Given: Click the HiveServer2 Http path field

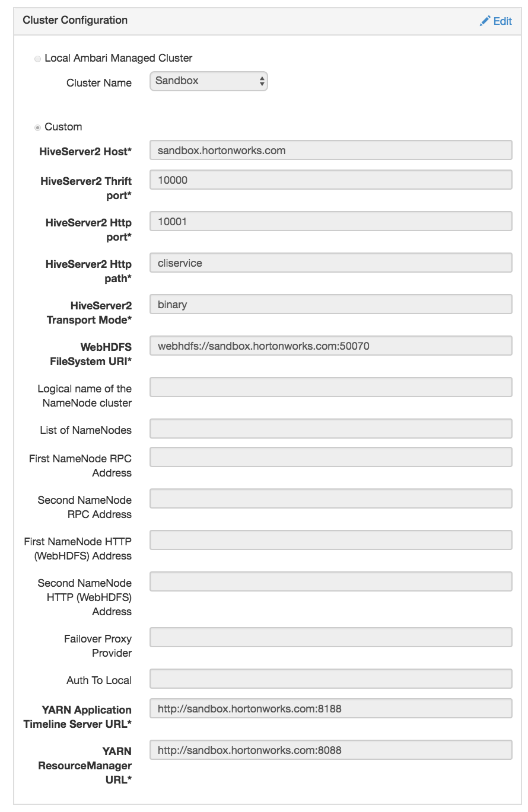Looking at the screenshot, I should pos(331,262).
